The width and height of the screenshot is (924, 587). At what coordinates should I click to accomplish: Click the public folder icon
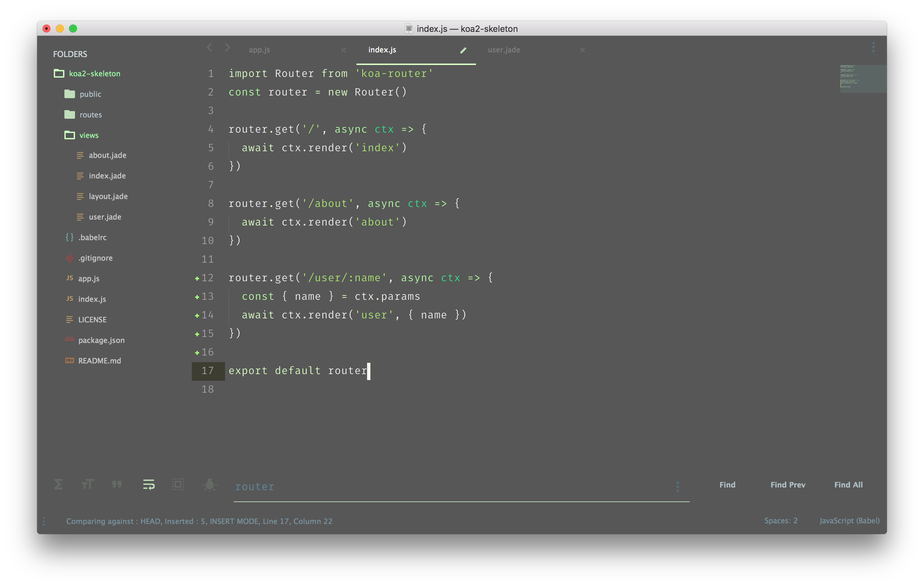point(69,94)
